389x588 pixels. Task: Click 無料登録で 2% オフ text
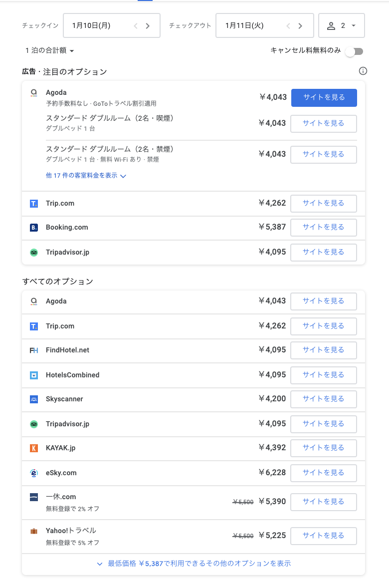point(73,509)
